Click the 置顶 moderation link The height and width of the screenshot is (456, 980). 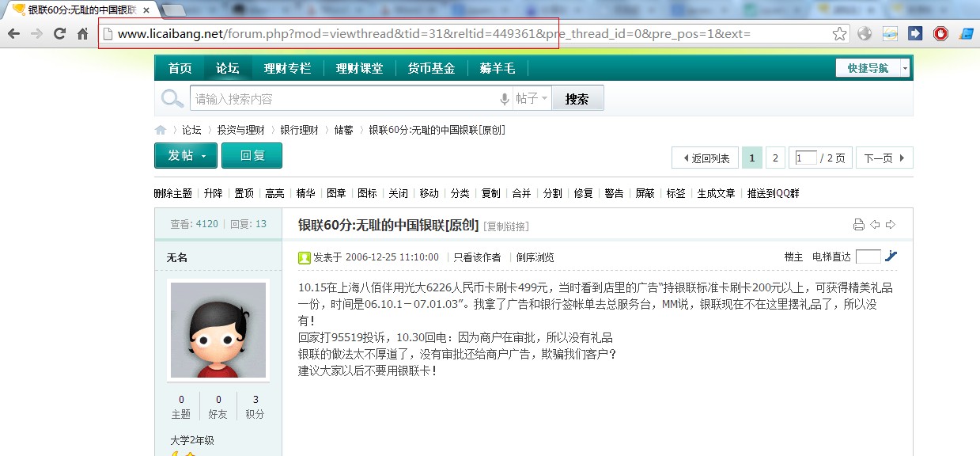244,193
